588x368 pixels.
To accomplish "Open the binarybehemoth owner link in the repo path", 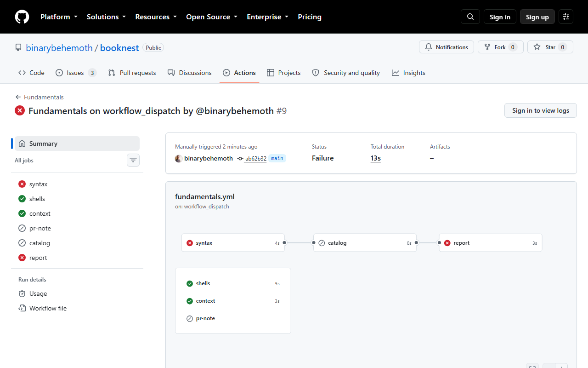I will (x=59, y=48).
